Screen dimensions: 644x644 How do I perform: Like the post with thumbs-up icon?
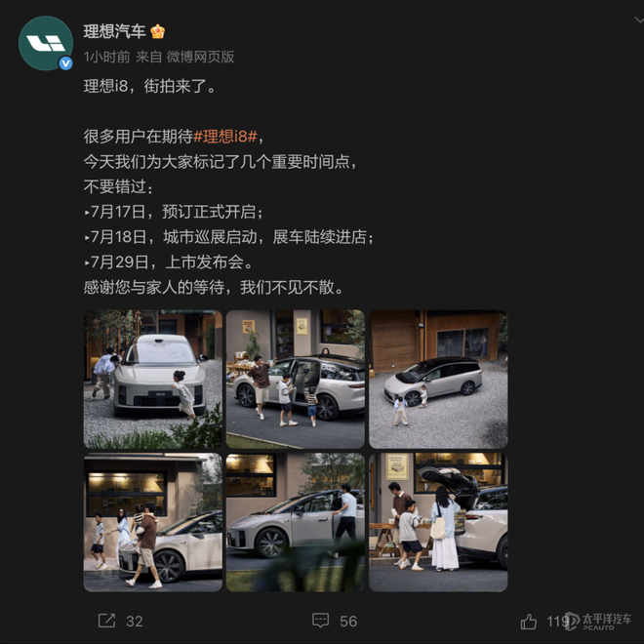pyautogui.click(x=529, y=622)
